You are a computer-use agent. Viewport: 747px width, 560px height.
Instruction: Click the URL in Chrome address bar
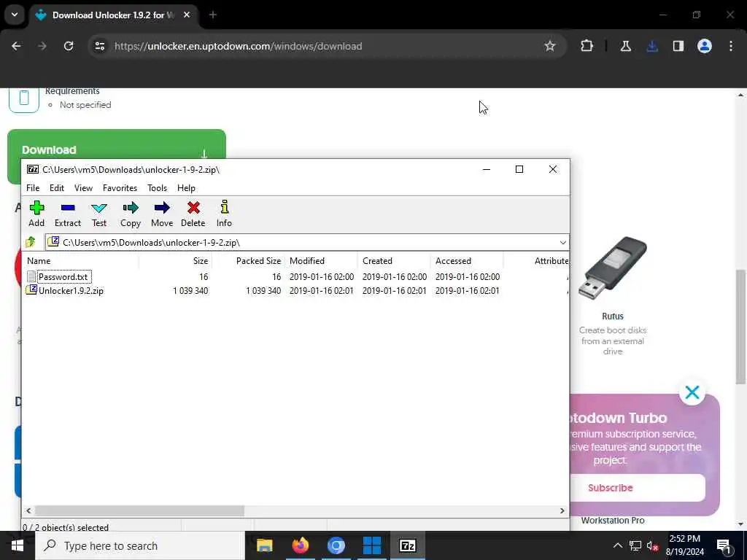[x=239, y=46]
